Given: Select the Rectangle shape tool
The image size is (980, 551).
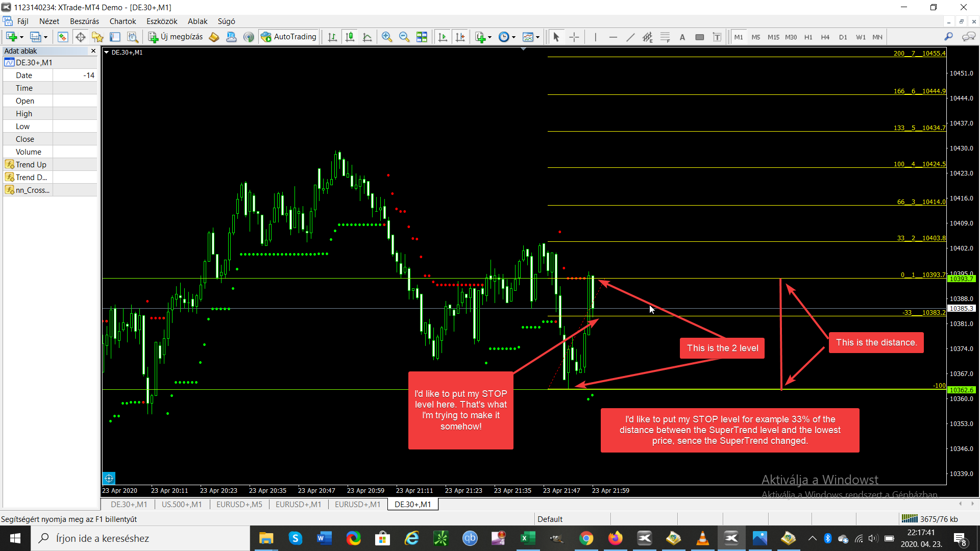Looking at the screenshot, I should point(700,37).
